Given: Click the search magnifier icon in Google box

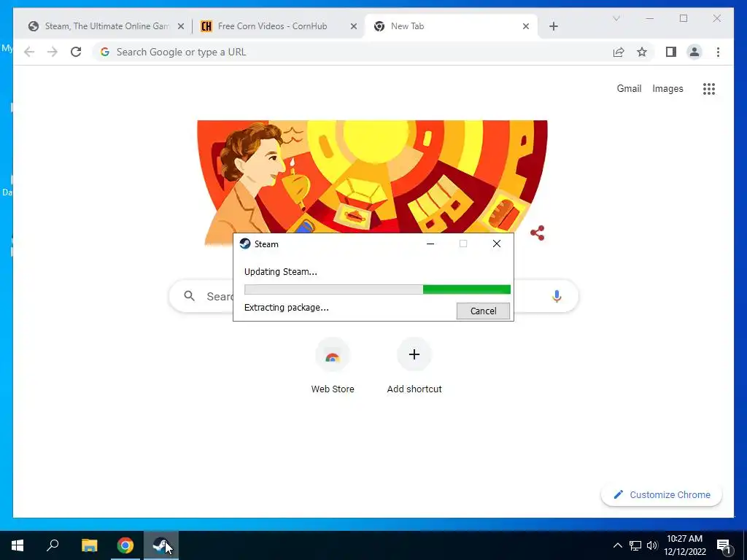Looking at the screenshot, I should pos(189,296).
